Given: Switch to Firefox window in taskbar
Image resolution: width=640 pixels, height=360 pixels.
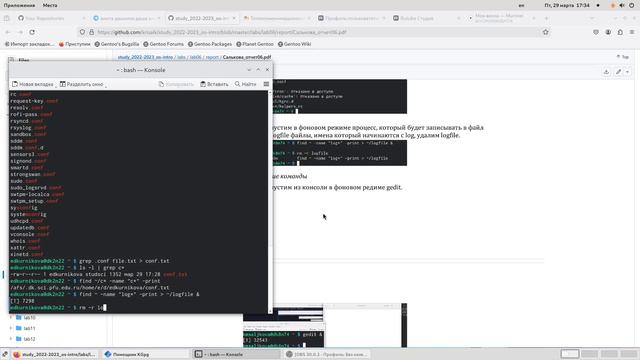Looking at the screenshot, I should click(x=54, y=354).
